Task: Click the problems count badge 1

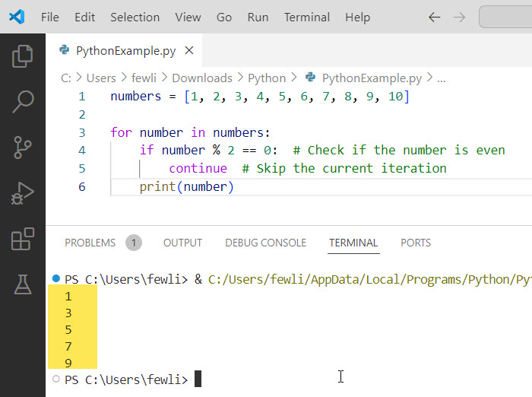Action: click(134, 243)
